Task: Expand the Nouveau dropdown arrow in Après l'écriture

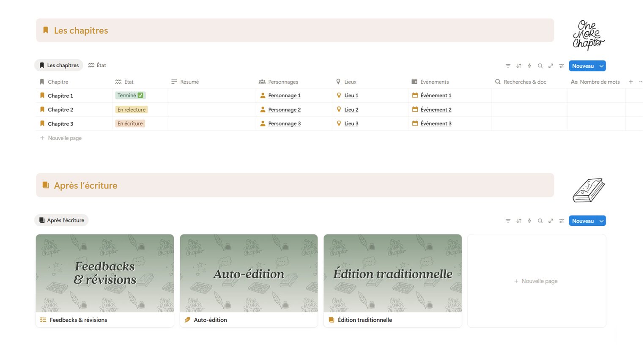Action: pyautogui.click(x=601, y=221)
